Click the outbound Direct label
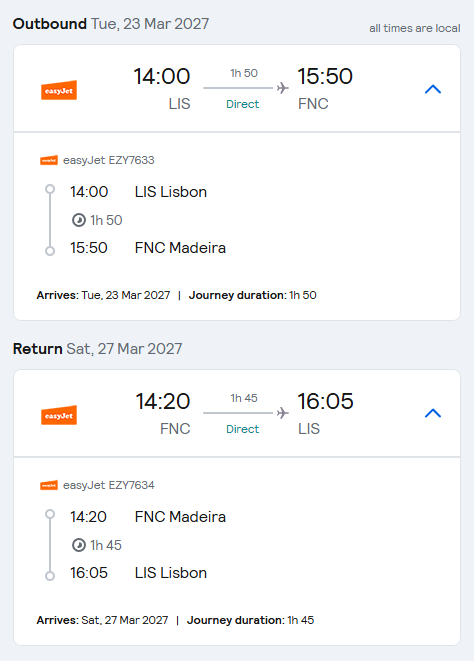This screenshot has width=474, height=661. (x=242, y=104)
